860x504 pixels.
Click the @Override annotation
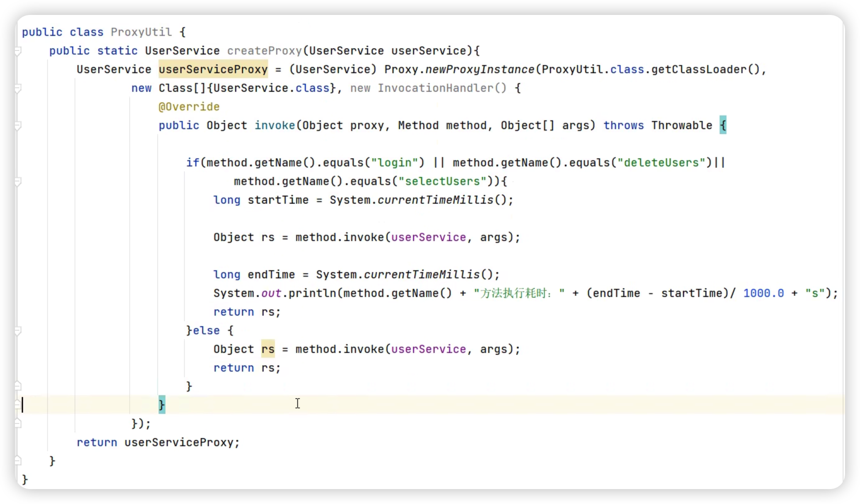coord(189,107)
